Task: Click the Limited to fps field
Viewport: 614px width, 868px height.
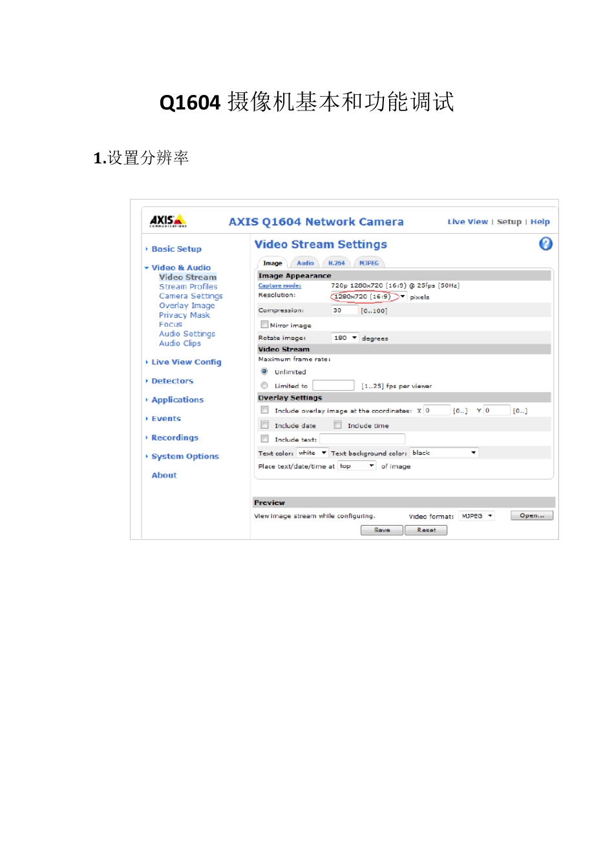Action: [333, 386]
